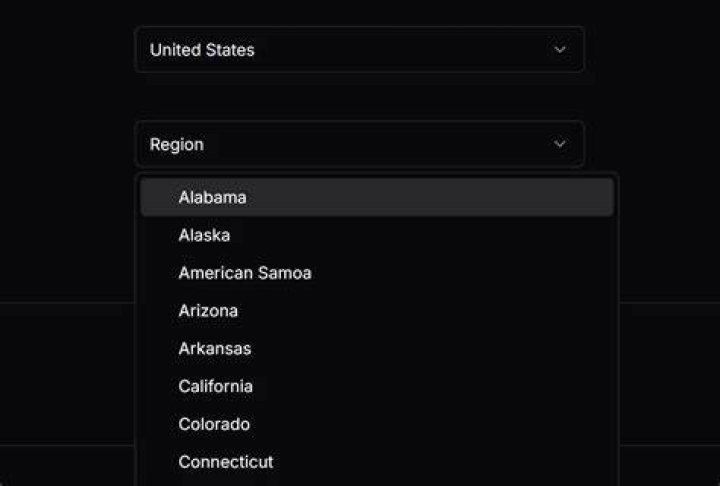Image resolution: width=720 pixels, height=486 pixels.
Task: Choose American Samoa as the region
Action: [x=377, y=273]
